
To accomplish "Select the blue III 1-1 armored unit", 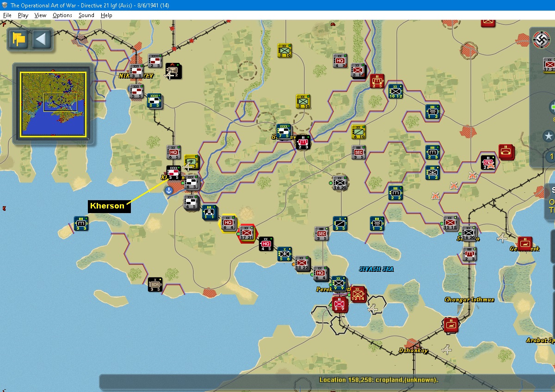I will (x=210, y=213).
